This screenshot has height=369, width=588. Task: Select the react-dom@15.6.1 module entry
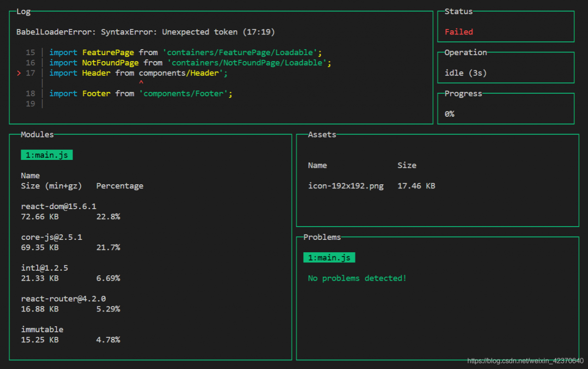click(x=58, y=206)
